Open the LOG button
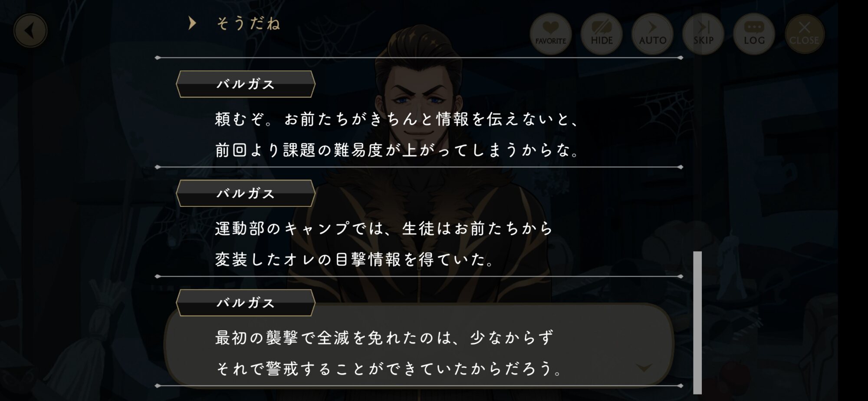The image size is (868, 401). click(754, 33)
